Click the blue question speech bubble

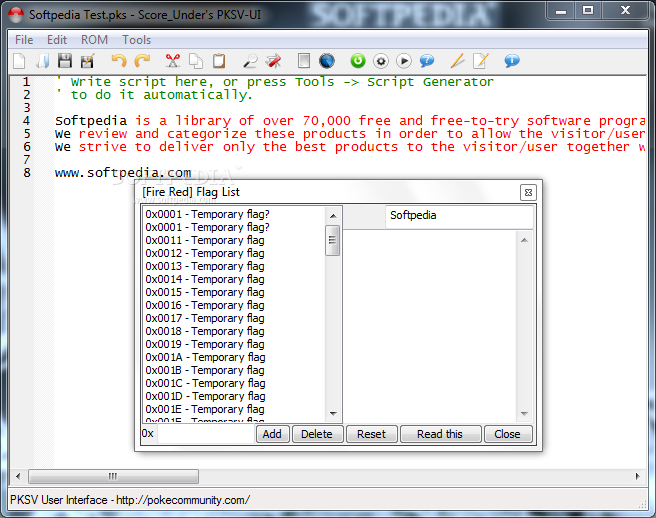427,61
